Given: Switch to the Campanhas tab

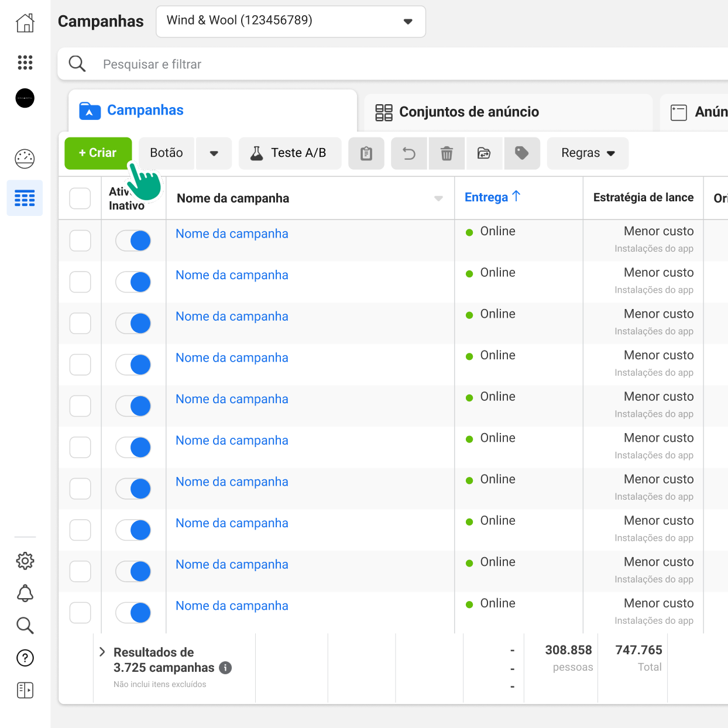Looking at the screenshot, I should (213, 111).
